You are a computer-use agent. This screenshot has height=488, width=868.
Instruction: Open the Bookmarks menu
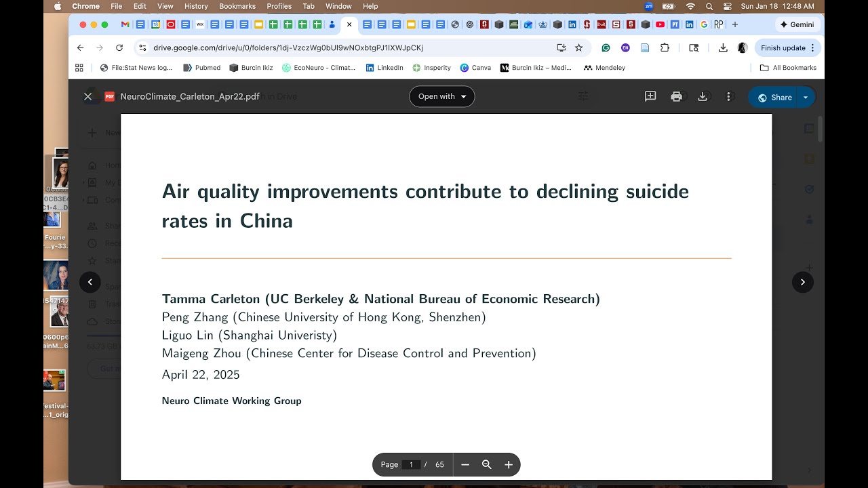coord(237,6)
